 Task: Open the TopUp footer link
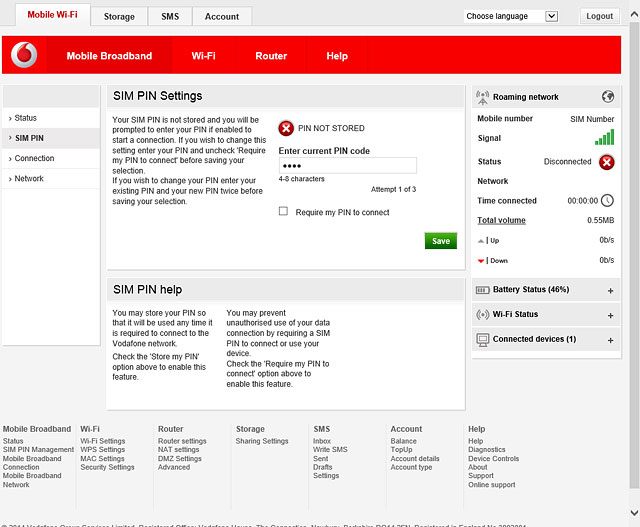click(x=401, y=449)
